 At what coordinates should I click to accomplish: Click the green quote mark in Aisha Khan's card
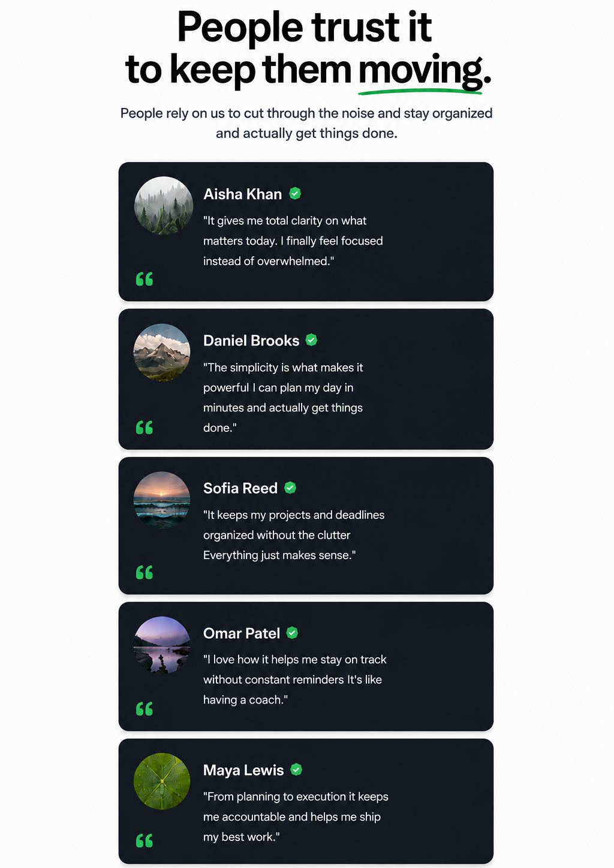[145, 279]
